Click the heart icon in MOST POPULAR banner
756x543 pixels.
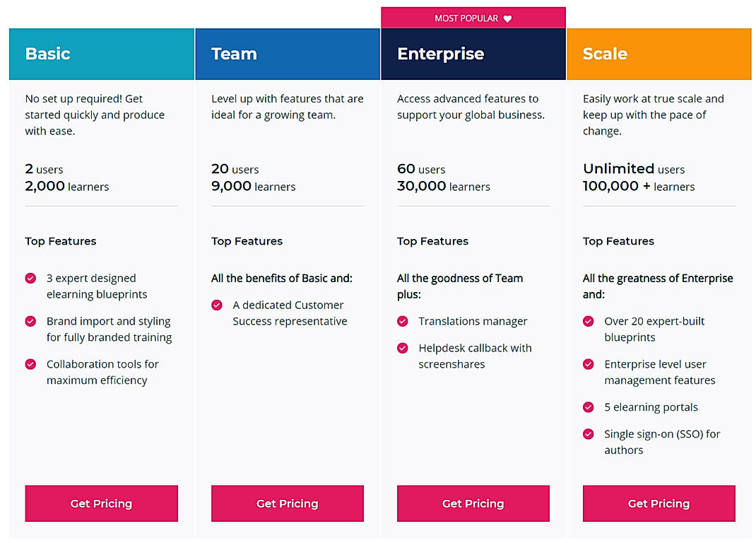[x=508, y=17]
